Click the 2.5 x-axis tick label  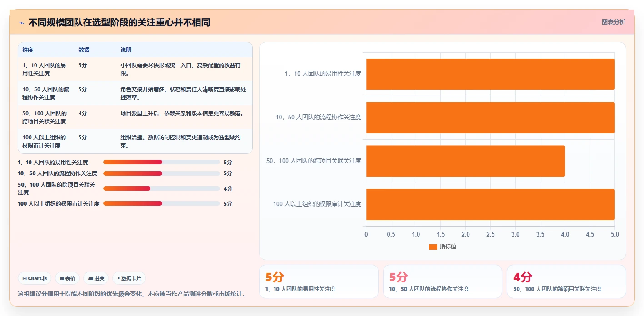coord(490,234)
